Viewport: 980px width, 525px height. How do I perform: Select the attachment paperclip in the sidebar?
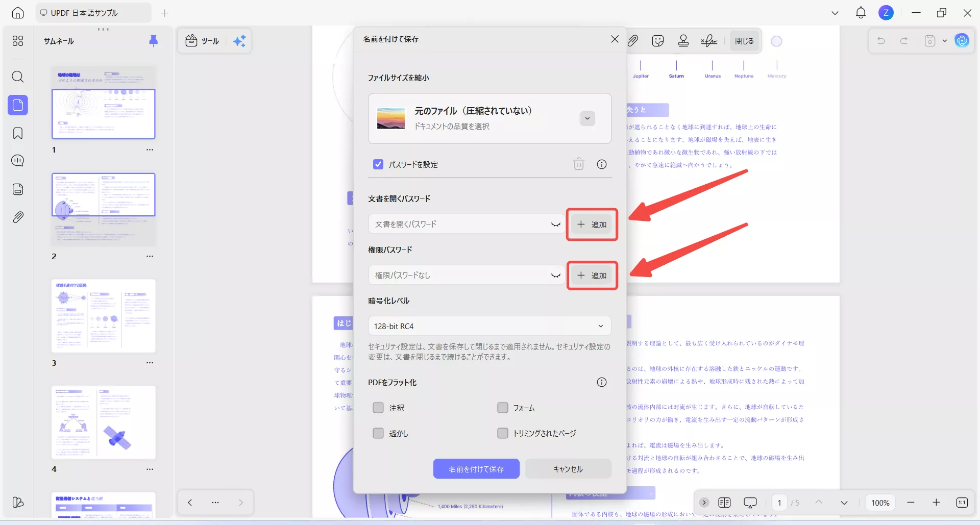18,217
